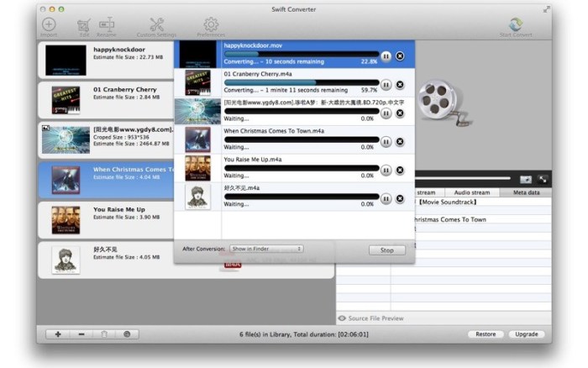Screen dimensions: 588x368
Task: Cancel When Christmas Comes To Town.m4a task
Action: (400, 142)
